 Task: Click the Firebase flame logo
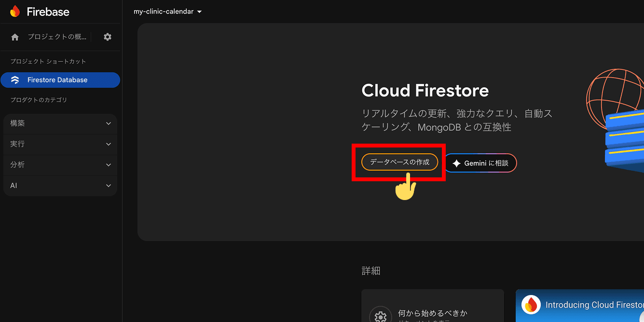click(15, 12)
